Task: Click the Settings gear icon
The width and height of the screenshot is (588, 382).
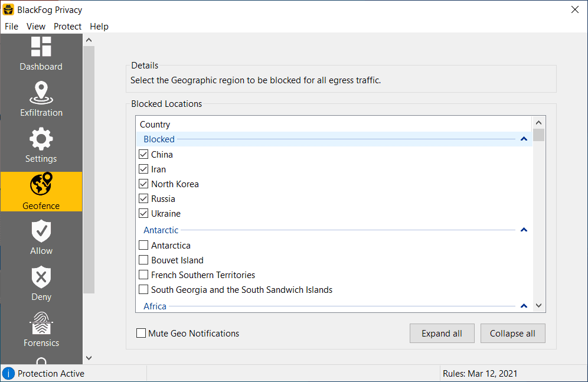Action: (x=41, y=139)
